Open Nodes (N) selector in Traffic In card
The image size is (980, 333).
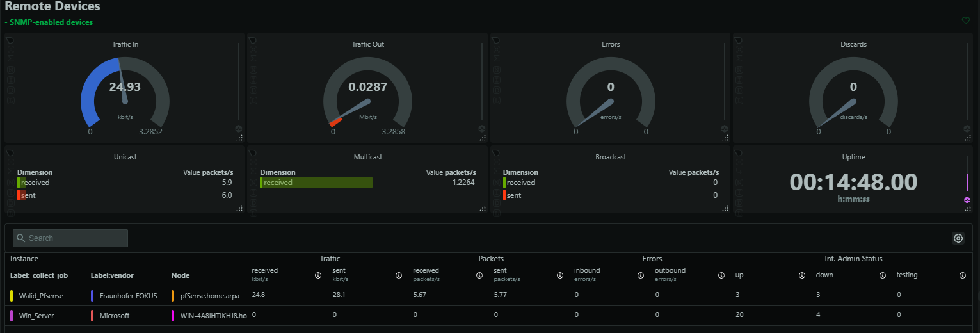[10, 69]
